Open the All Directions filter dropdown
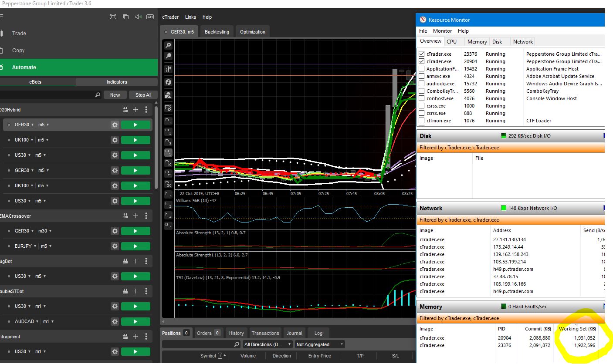 [268, 344]
